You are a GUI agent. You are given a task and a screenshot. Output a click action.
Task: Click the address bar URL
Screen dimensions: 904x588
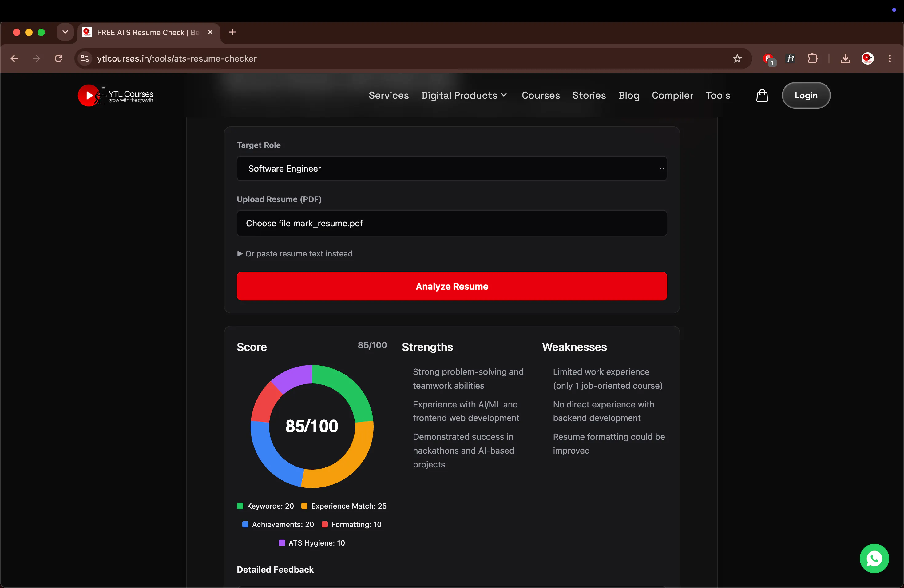pyautogui.click(x=176, y=58)
